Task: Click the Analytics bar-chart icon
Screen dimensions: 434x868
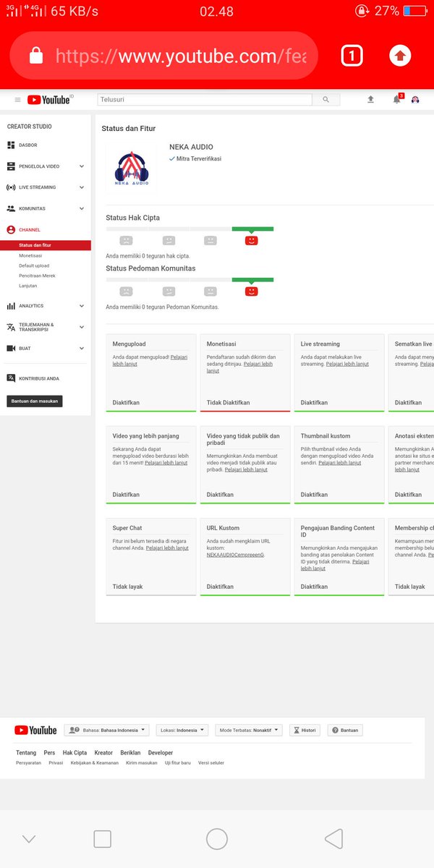Action: click(x=11, y=306)
